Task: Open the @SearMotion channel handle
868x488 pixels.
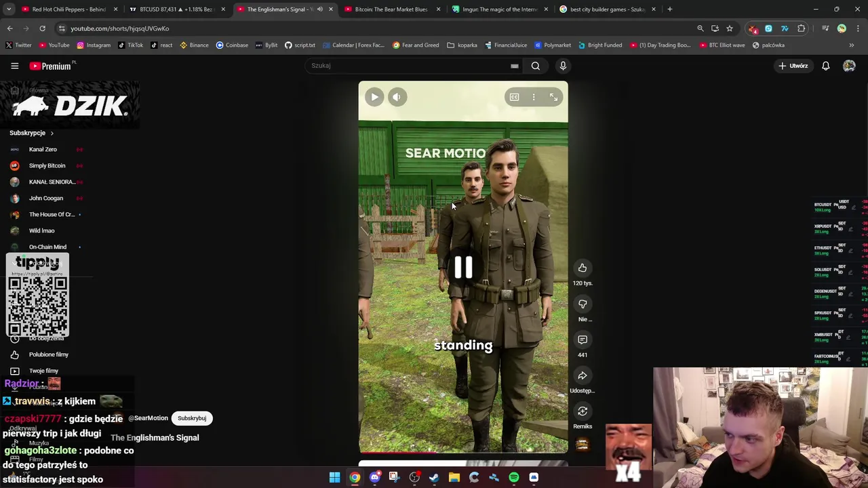Action: 148,418
